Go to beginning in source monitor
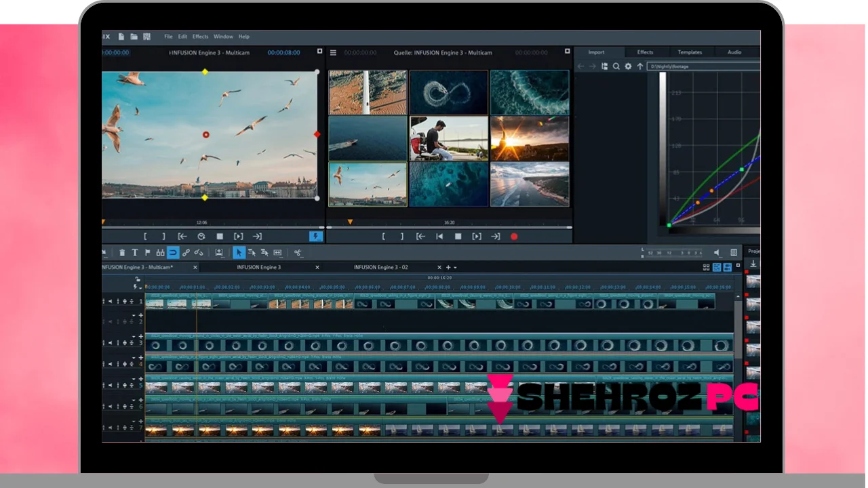Image resolution: width=868 pixels, height=488 pixels. (439, 237)
